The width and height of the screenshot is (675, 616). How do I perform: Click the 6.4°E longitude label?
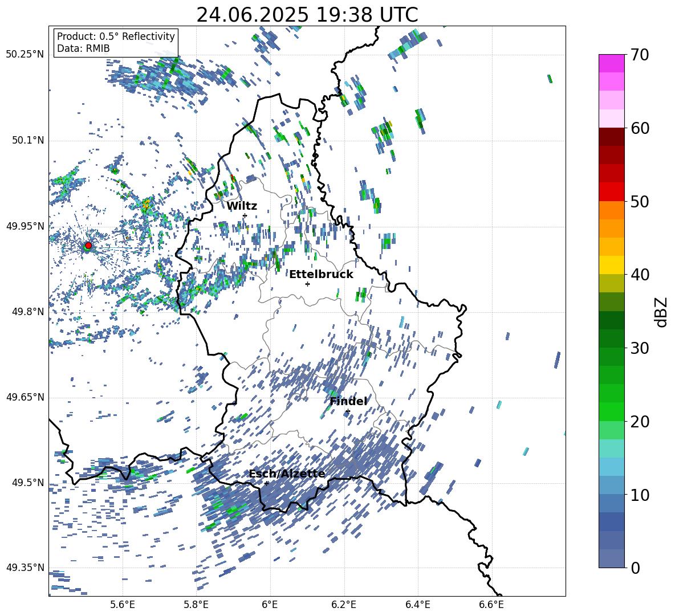click(x=417, y=605)
